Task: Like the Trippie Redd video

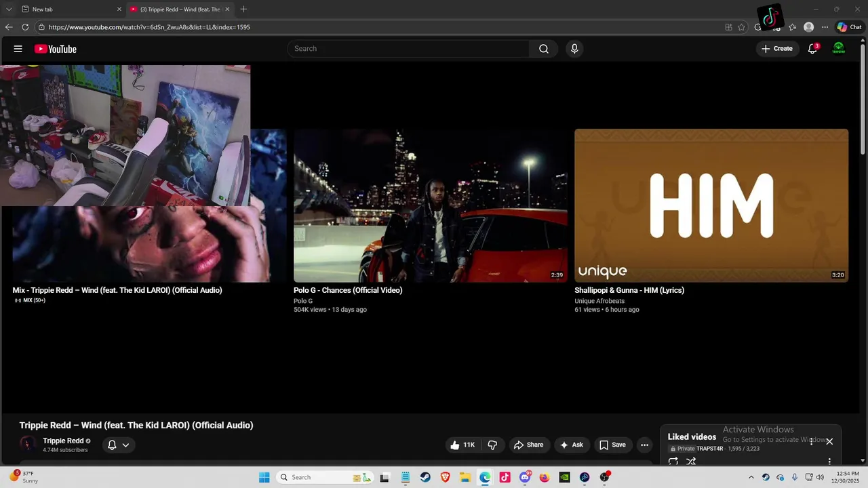Action: [463, 445]
